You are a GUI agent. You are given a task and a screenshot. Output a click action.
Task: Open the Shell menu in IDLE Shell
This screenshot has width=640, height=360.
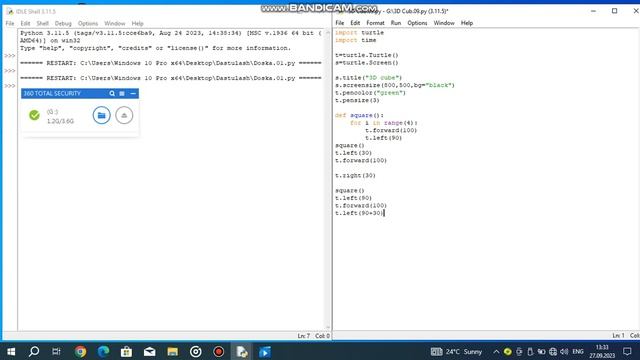[x=42, y=23]
